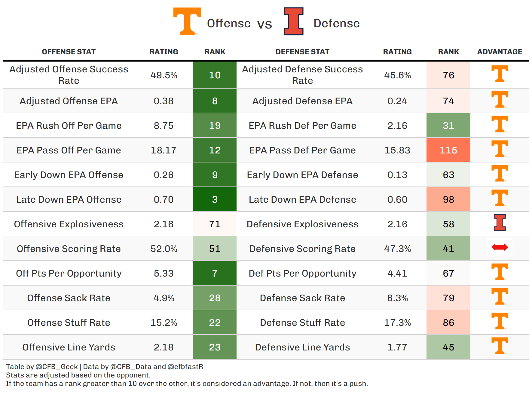The height and width of the screenshot is (394, 532).
Task: Click Tennessee advantage icon in Adjusted Offense EPA row
Action: tap(500, 99)
